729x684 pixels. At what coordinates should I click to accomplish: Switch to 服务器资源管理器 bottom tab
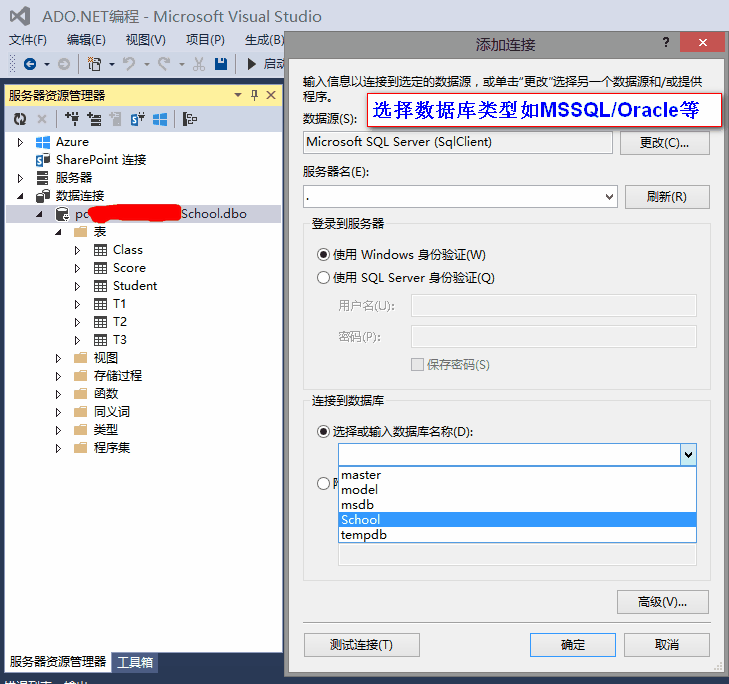[58, 662]
